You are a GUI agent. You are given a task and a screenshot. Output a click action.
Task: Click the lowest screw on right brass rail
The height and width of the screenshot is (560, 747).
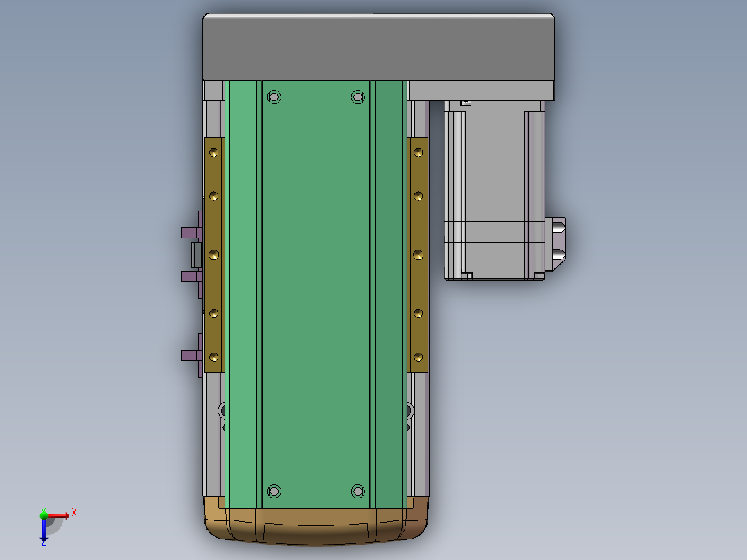coord(418,357)
